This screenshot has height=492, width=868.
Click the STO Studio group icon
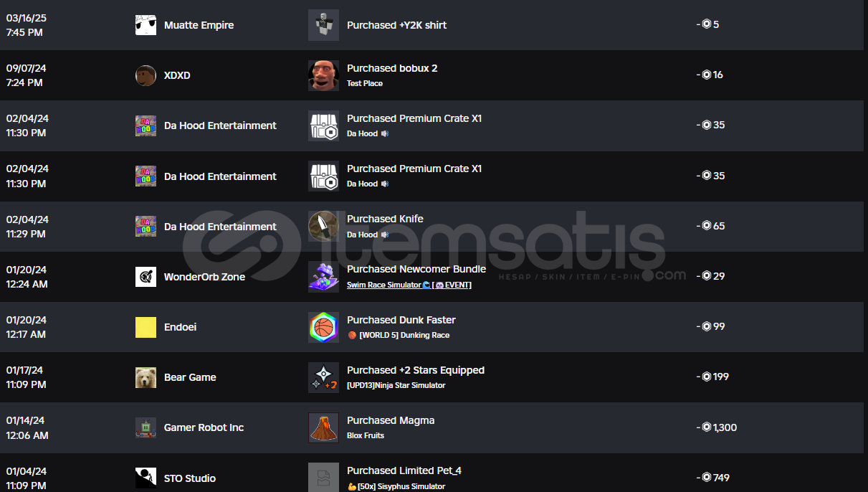coord(146,478)
